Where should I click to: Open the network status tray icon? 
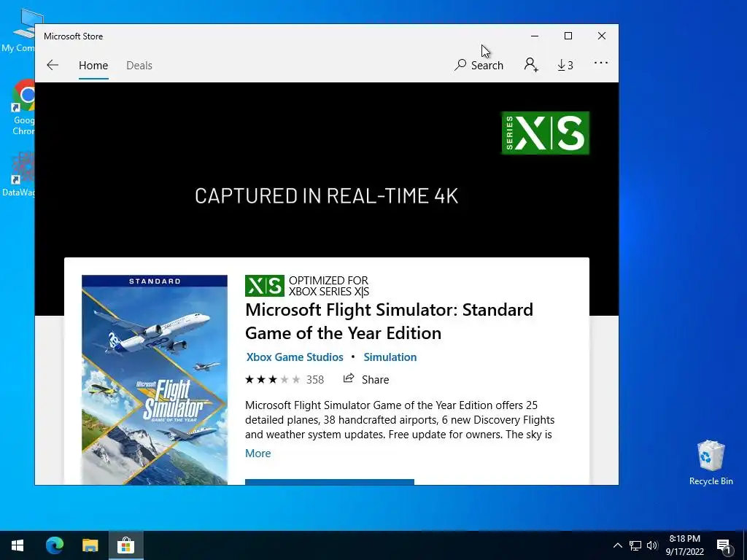(635, 545)
